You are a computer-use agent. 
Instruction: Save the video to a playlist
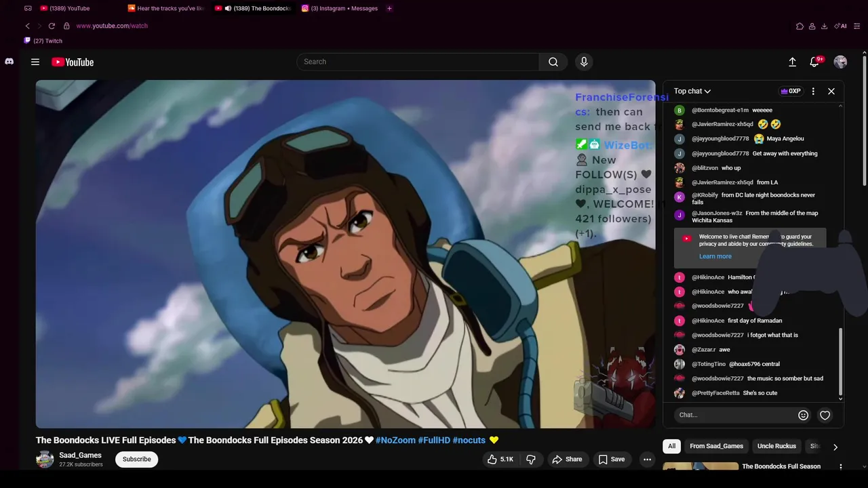611,460
